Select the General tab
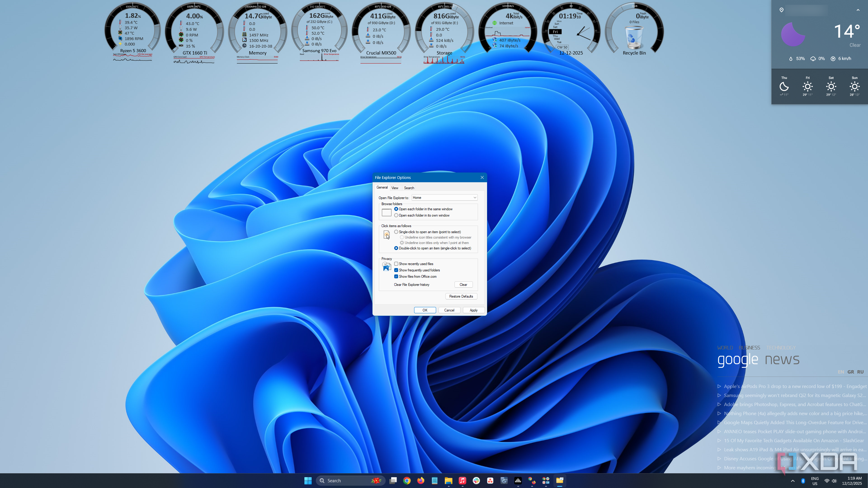868x488 pixels. point(382,187)
